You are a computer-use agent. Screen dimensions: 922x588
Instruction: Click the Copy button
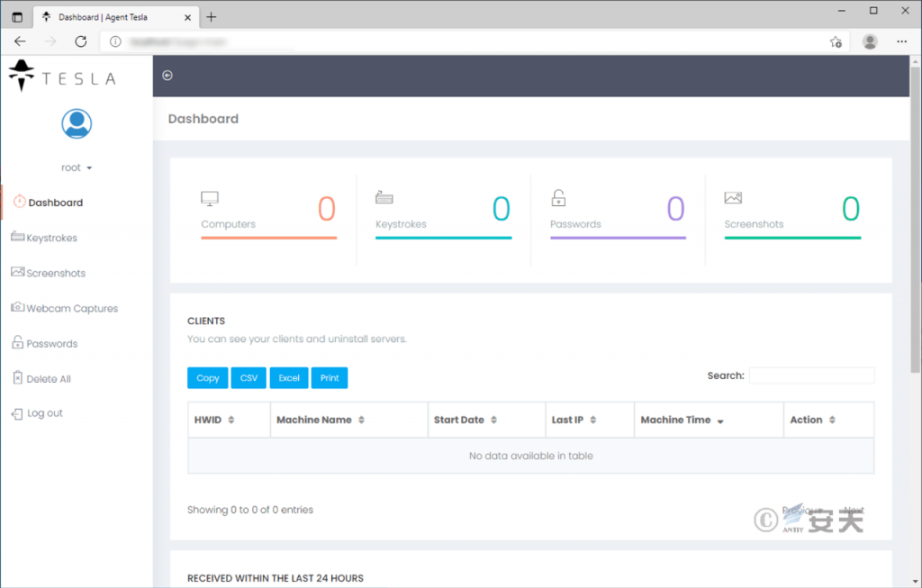point(208,378)
